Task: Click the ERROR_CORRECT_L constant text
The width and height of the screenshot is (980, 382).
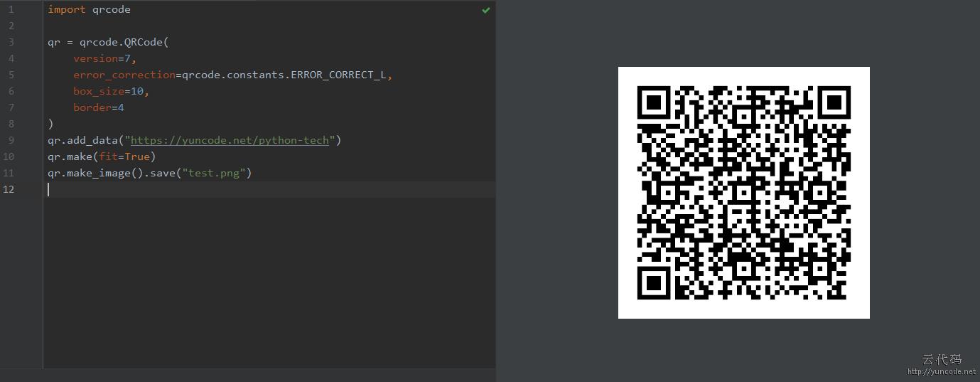Action: pos(339,75)
